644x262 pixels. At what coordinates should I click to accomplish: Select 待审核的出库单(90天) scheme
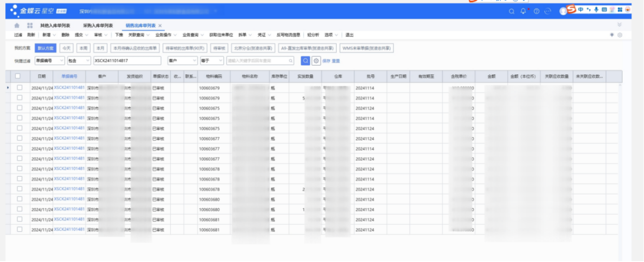tap(185, 48)
